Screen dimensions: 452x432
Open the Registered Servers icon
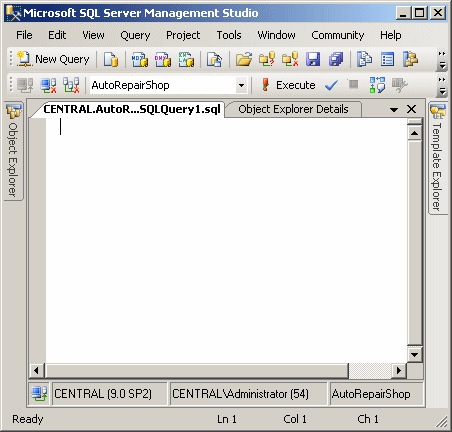(x=364, y=59)
